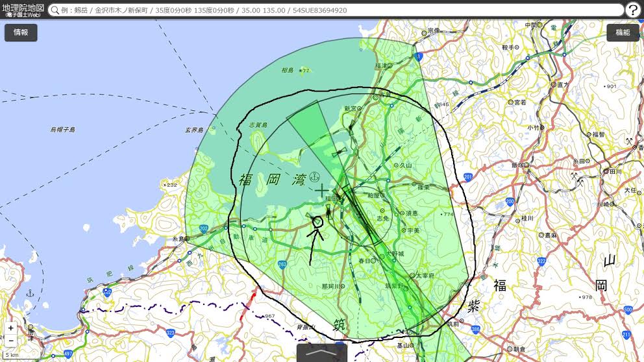This screenshot has width=644, height=362.
Task: Zoom out with the minus button
Action: pos(10,341)
